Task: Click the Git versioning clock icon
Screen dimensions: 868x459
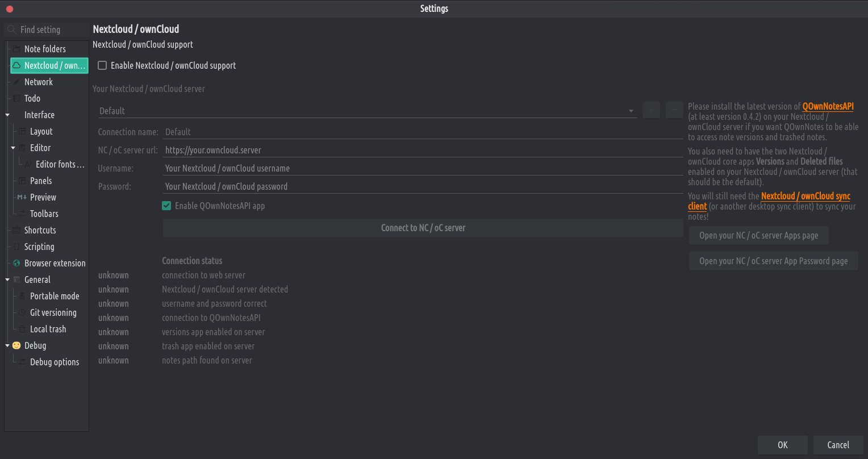Action: click(x=22, y=312)
